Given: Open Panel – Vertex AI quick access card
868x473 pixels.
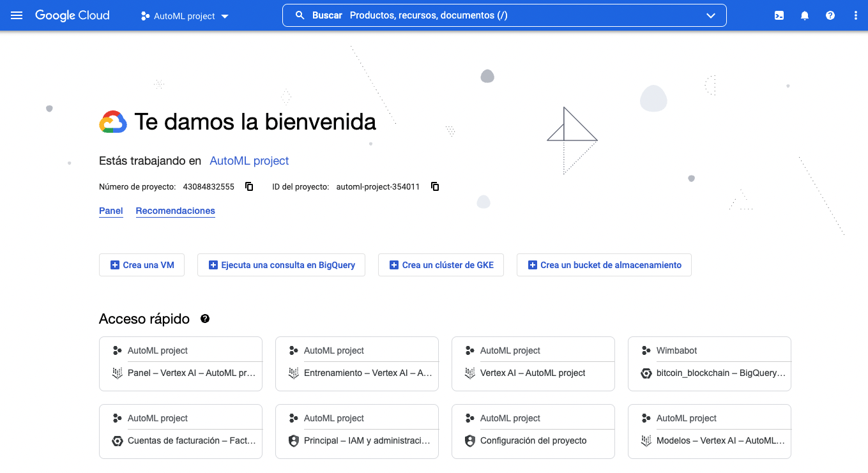Looking at the screenshot, I should click(x=181, y=364).
